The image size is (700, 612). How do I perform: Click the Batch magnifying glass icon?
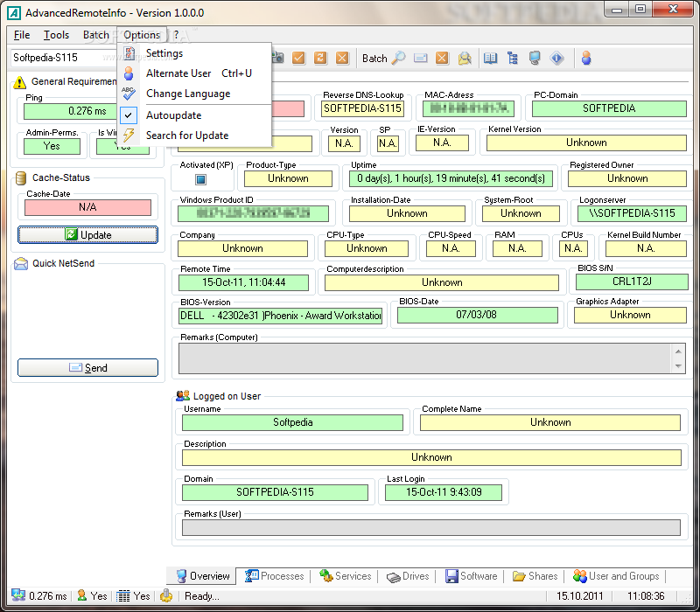398,58
